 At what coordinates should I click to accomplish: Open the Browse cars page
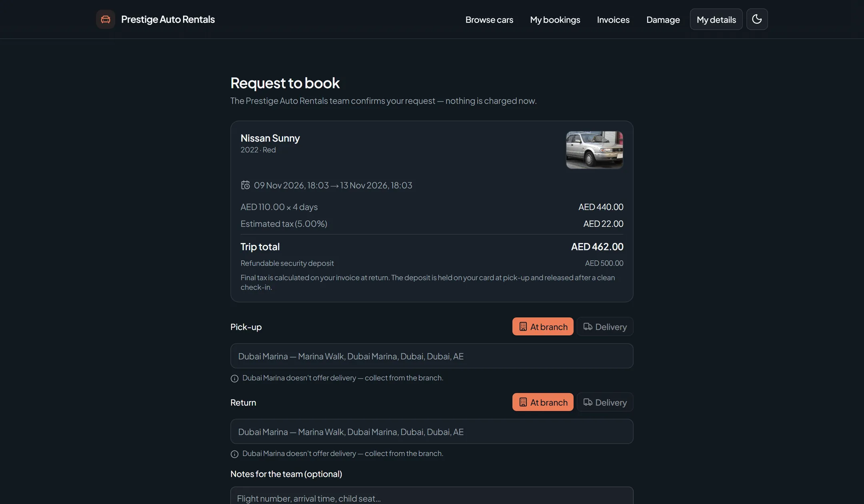pos(489,19)
